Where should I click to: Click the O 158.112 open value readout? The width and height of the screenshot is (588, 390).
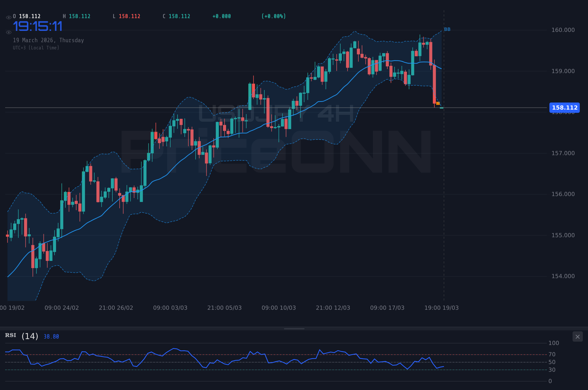click(x=26, y=16)
